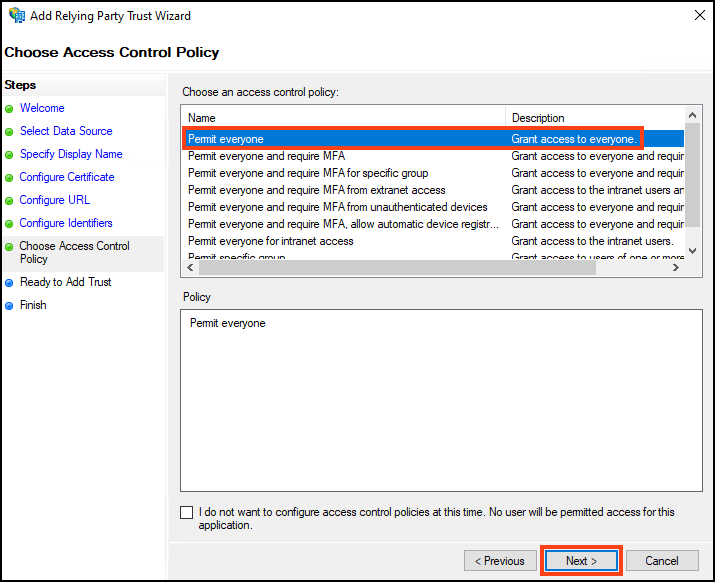Open the Configure Identifiers step
Viewport: 715px width, 582px height.
[66, 223]
